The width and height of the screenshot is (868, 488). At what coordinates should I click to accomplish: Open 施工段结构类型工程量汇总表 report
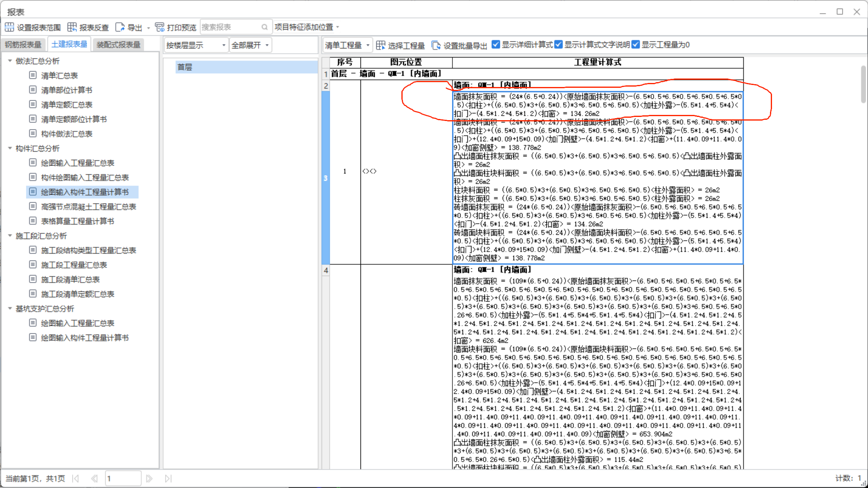(x=88, y=250)
